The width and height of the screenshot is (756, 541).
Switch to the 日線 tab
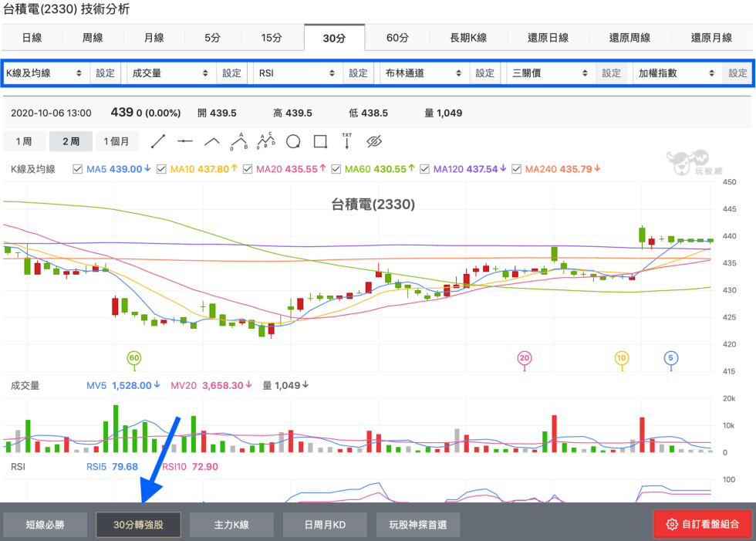[x=32, y=38]
